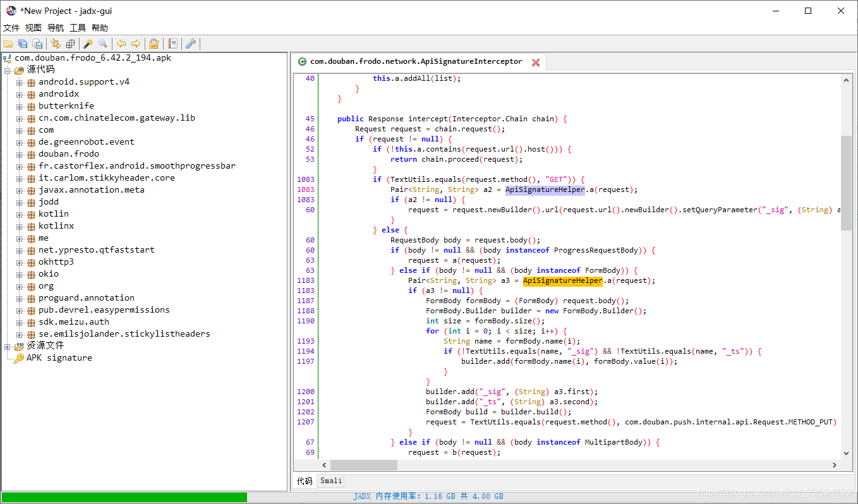This screenshot has width=858, height=504.
Task: Open the log viewer notebook icon
Action: coord(172,44)
